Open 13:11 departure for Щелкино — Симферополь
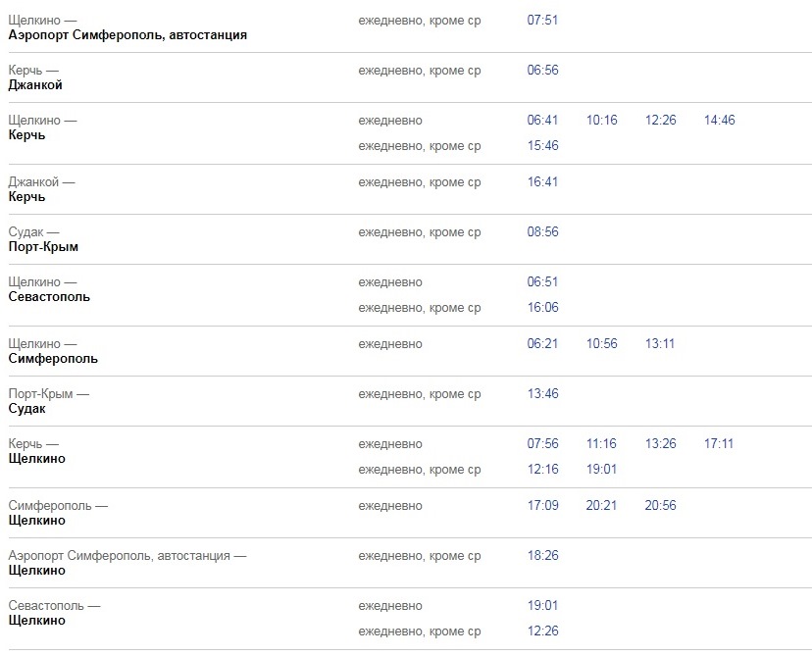The image size is (812, 656). tap(660, 344)
